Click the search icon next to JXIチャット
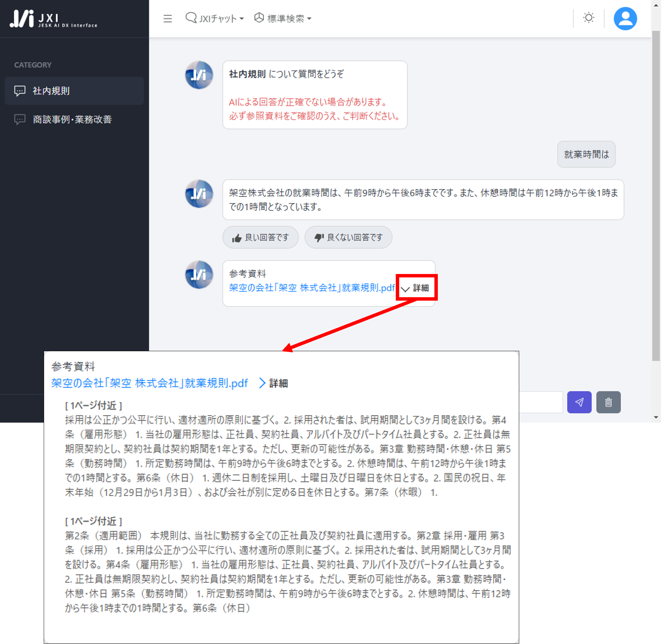The image size is (661, 644). coord(190,18)
